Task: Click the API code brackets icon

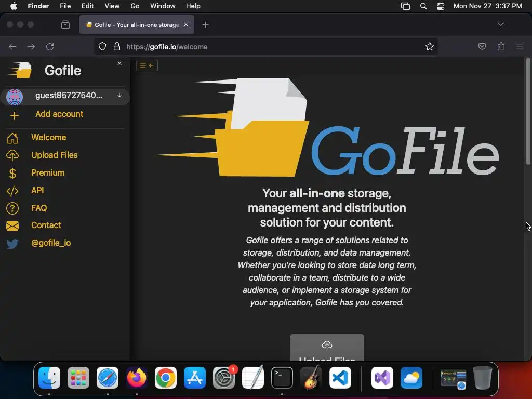Action: tap(12, 191)
